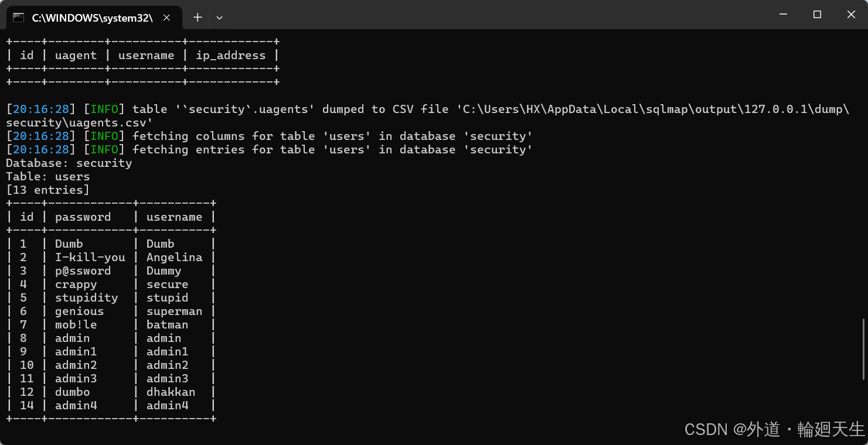The height and width of the screenshot is (445, 868).
Task: Click the '[13 entries]' label
Action: click(47, 190)
